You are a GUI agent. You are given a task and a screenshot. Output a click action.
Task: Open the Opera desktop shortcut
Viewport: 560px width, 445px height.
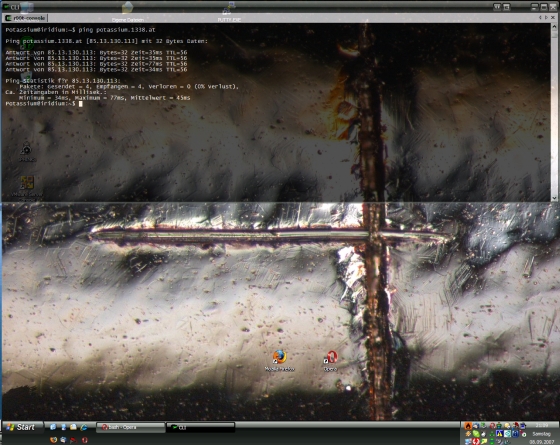(x=331, y=361)
